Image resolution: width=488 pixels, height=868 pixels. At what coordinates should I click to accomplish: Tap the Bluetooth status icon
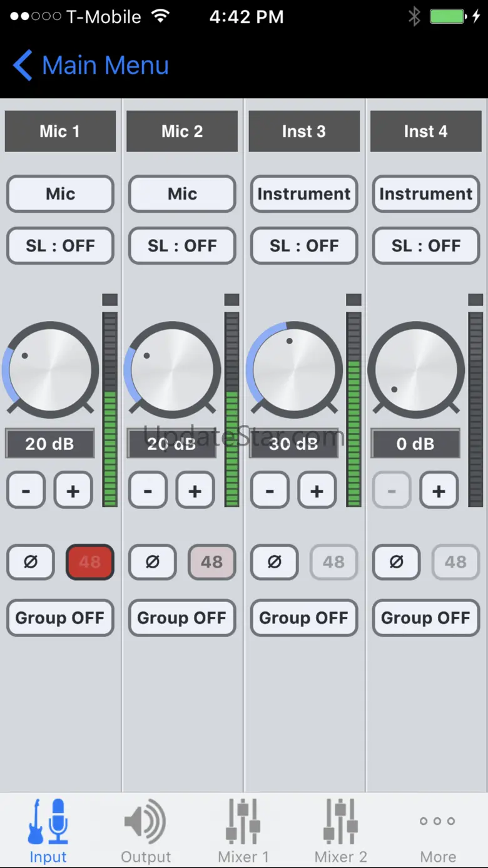414,16
